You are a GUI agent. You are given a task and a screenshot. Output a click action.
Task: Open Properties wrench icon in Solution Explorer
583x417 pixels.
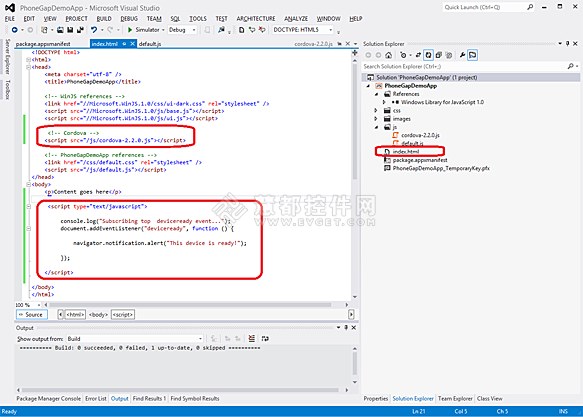coord(462,55)
